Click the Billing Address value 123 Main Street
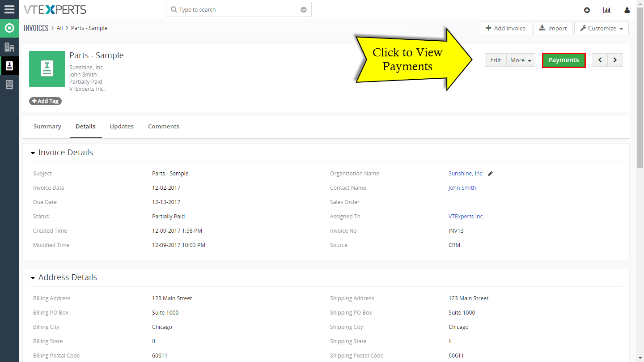 (172, 298)
